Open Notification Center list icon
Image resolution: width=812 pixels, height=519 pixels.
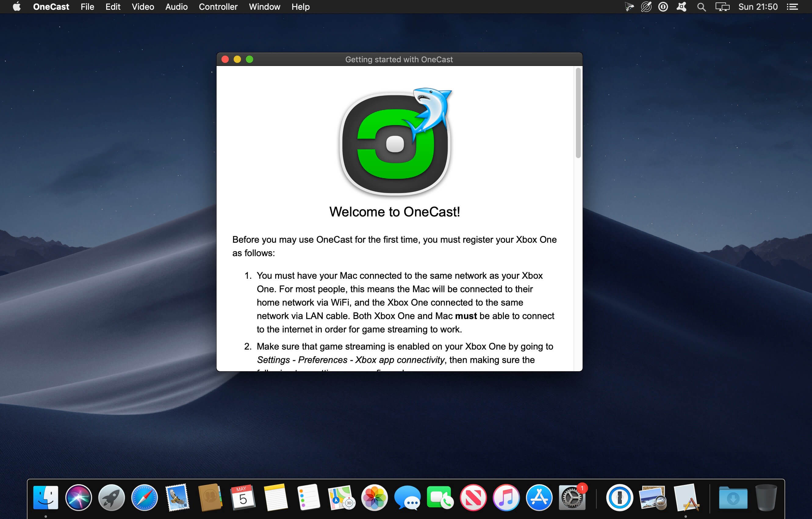(792, 7)
